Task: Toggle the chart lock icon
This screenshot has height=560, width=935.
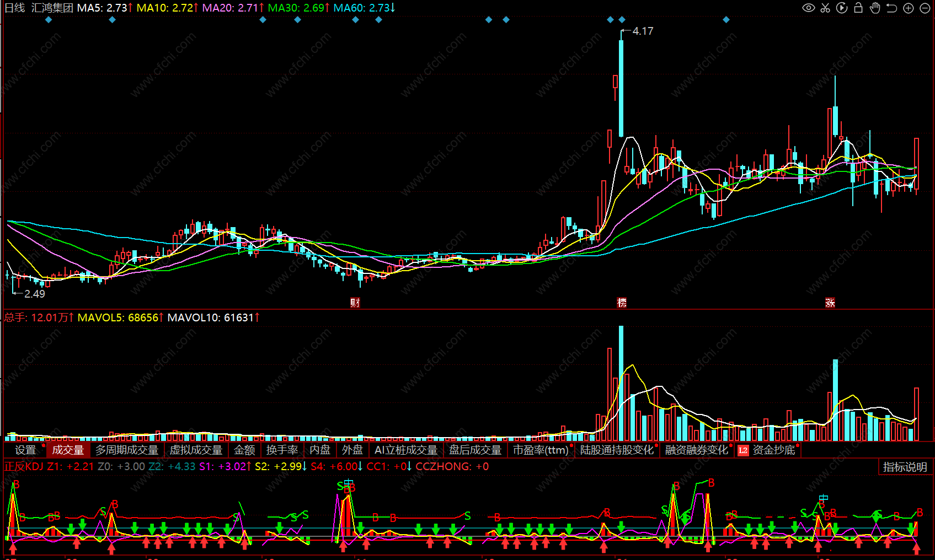Action: pos(858,8)
